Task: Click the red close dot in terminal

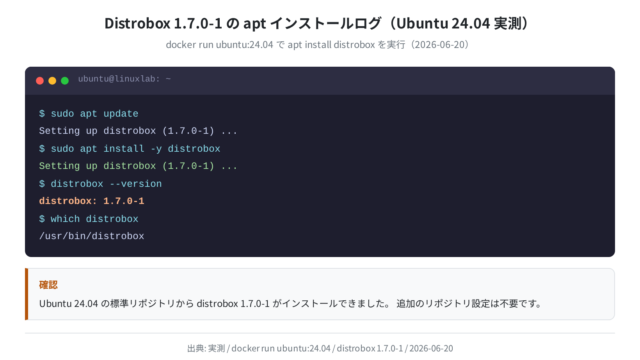Action: coord(40,80)
